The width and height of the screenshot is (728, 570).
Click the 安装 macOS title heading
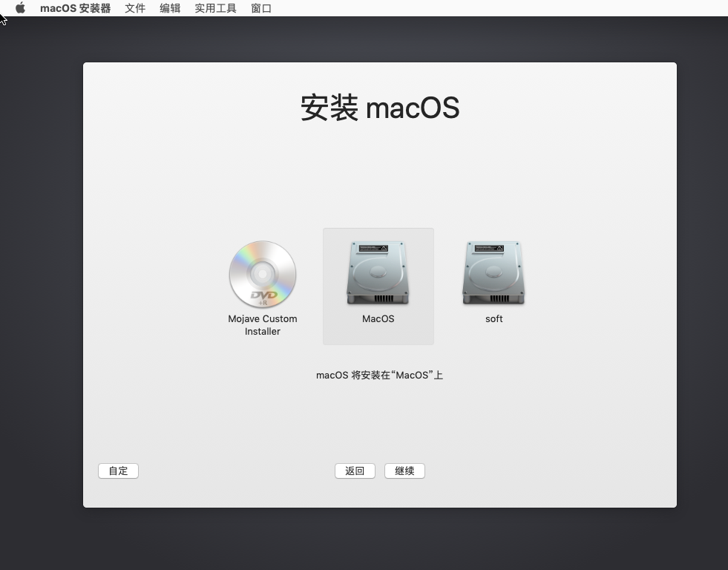coord(380,107)
